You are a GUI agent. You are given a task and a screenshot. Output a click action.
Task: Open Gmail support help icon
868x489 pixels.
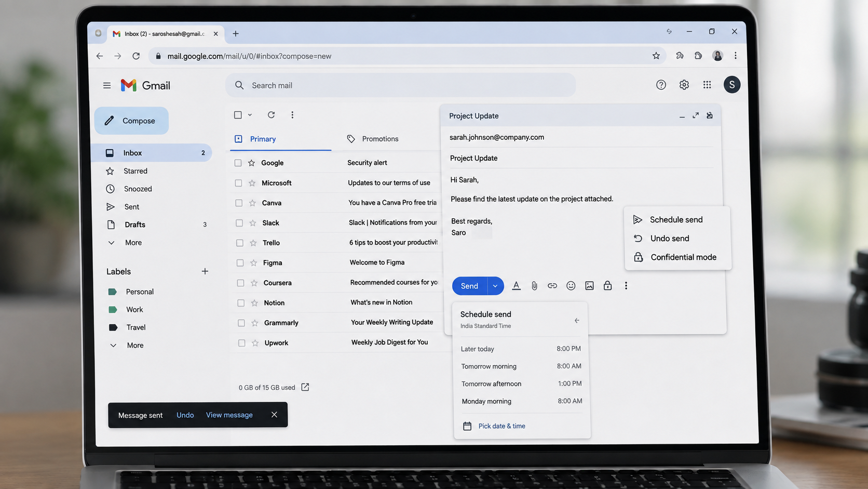click(x=661, y=85)
